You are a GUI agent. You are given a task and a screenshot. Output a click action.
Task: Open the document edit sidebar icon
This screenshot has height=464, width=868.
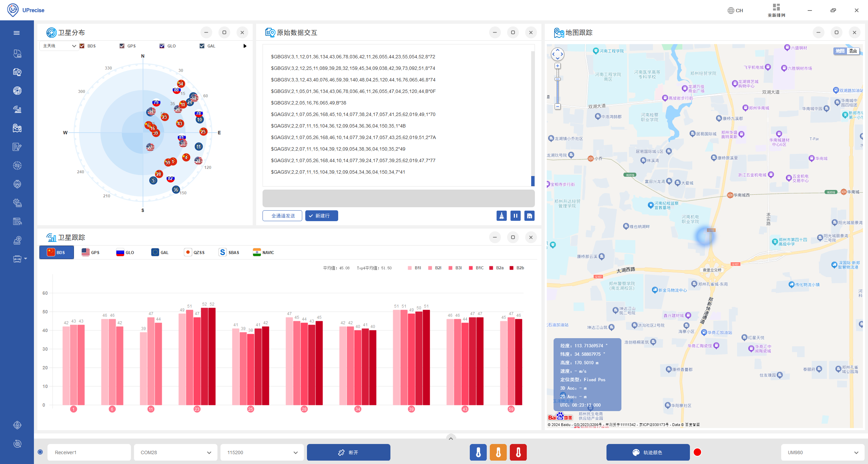point(17,147)
